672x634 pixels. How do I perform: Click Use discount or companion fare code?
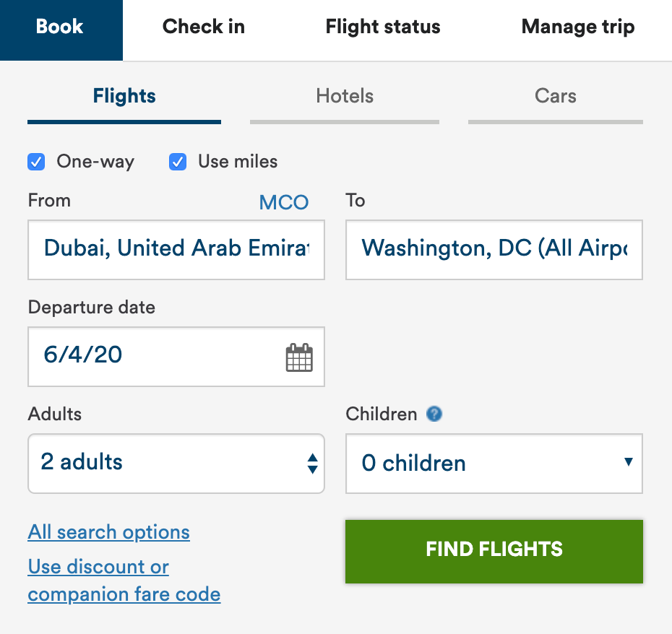point(124,581)
